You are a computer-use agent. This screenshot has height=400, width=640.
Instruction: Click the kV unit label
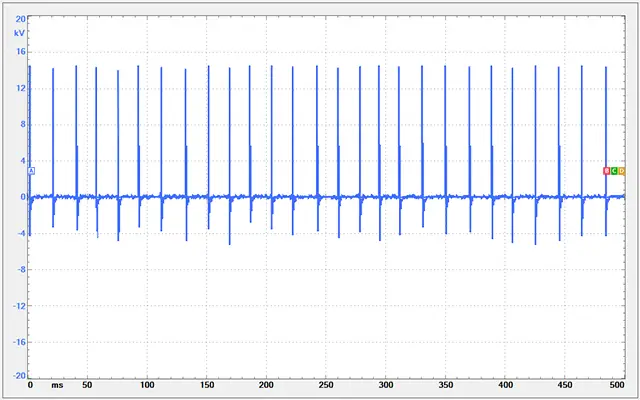pyautogui.click(x=20, y=33)
